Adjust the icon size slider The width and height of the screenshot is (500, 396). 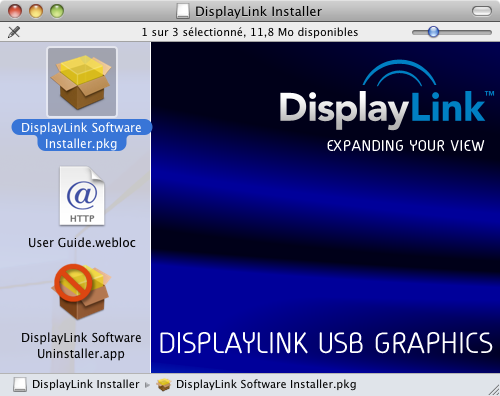[x=433, y=32]
